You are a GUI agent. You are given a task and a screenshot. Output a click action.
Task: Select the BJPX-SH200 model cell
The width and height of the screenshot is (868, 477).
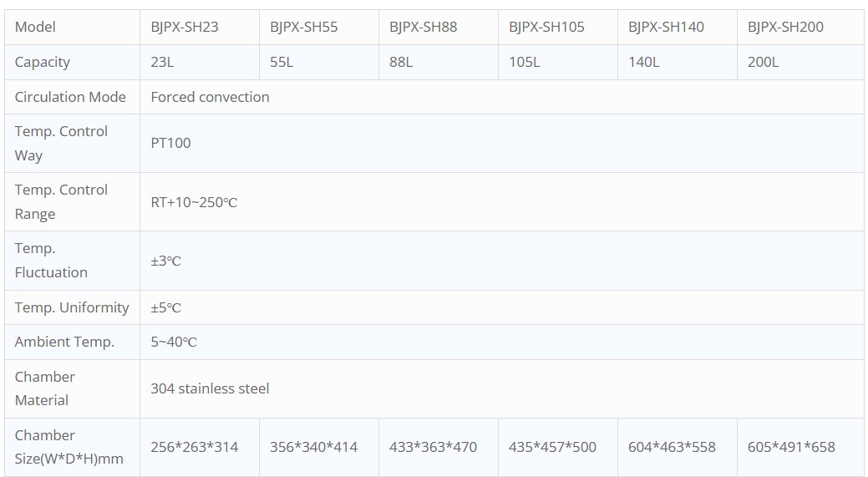[785, 27]
